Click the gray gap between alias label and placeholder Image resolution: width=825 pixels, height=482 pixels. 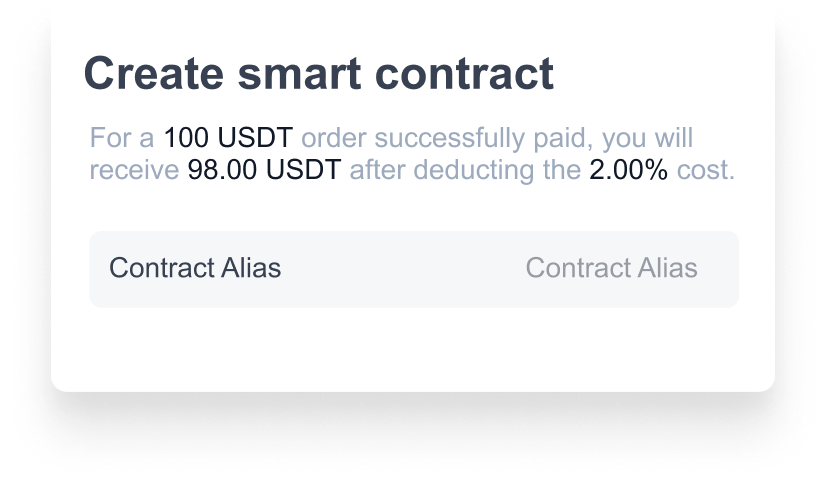400,268
